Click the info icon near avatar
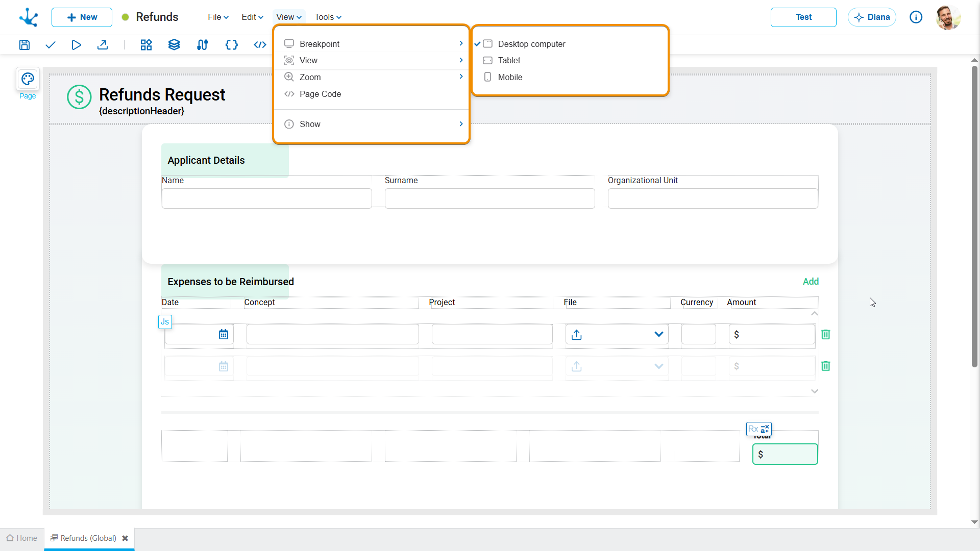The height and width of the screenshot is (551, 980). pos(916,17)
